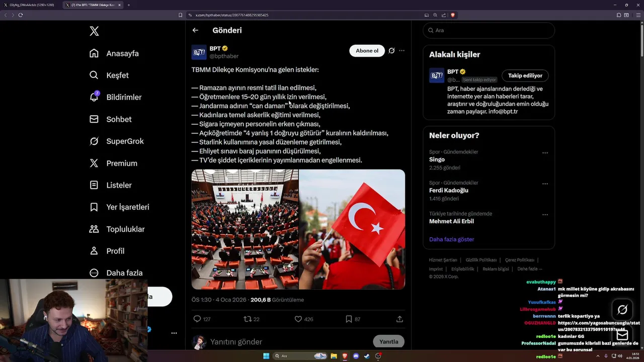Viewport: 644px width, 362px height.
Task: Open Çerez Politikası footer link
Action: (x=519, y=260)
